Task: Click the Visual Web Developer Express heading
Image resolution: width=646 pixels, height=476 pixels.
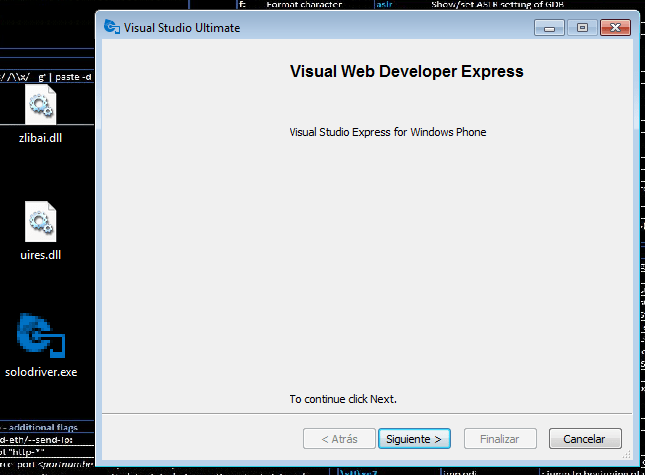Action: pos(407,71)
